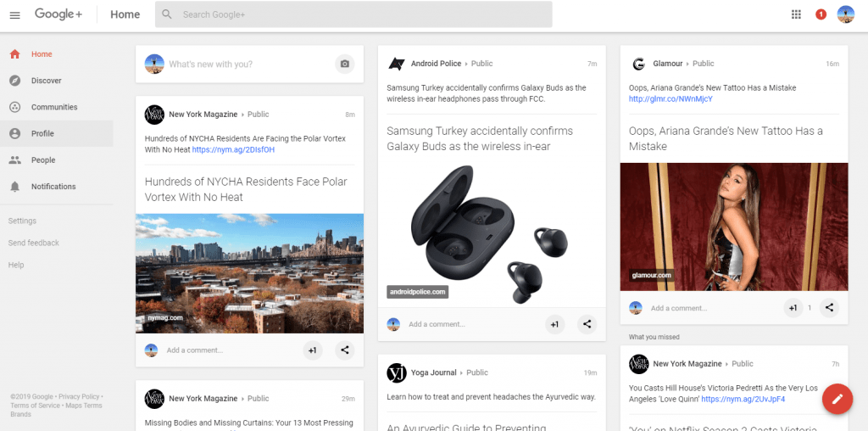Screen dimensions: 868x431
Task: Open the nym.ag/2UvJpF4 link
Action: coord(743,399)
